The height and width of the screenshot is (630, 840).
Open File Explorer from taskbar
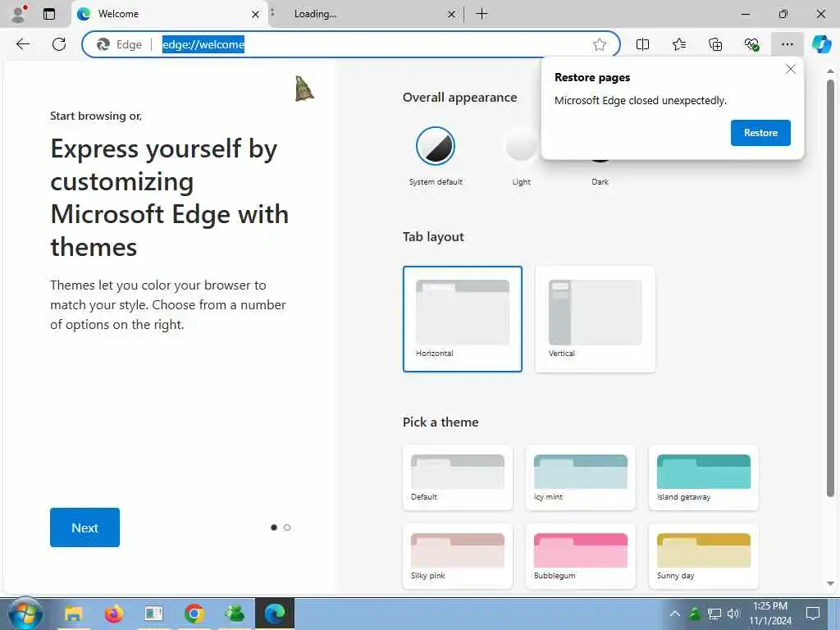(x=73, y=614)
